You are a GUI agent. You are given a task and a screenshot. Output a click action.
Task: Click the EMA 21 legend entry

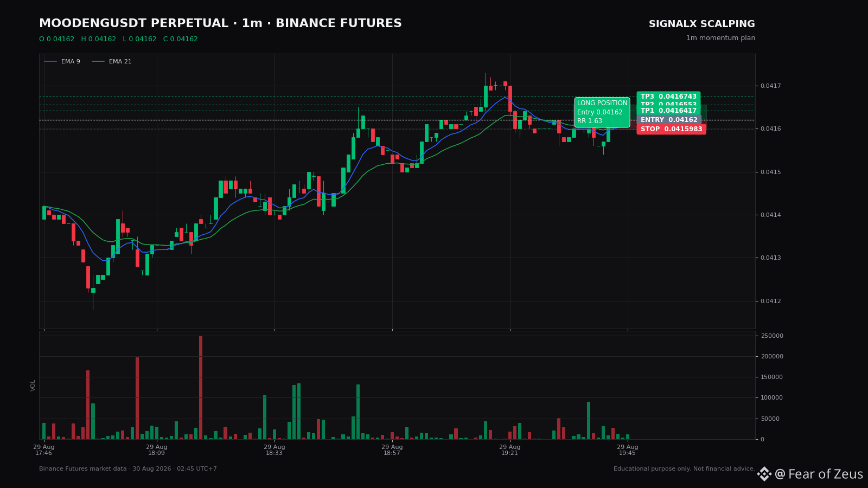pyautogui.click(x=112, y=62)
